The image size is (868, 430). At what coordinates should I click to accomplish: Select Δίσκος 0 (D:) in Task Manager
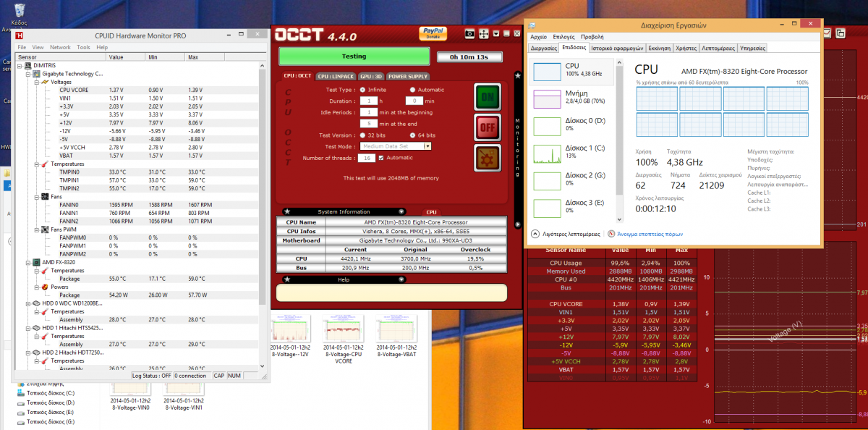click(573, 125)
